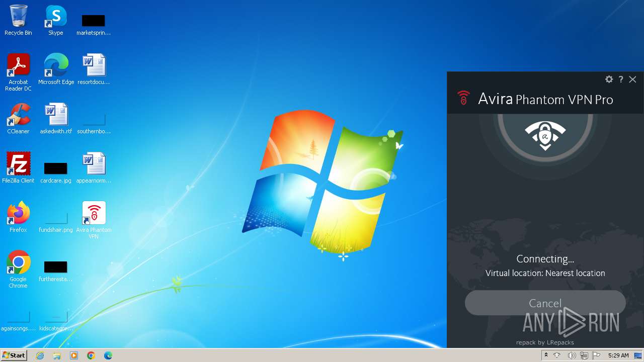Open Action Center flag icon
Image resolution: width=644 pixels, height=362 pixels.
point(597,355)
